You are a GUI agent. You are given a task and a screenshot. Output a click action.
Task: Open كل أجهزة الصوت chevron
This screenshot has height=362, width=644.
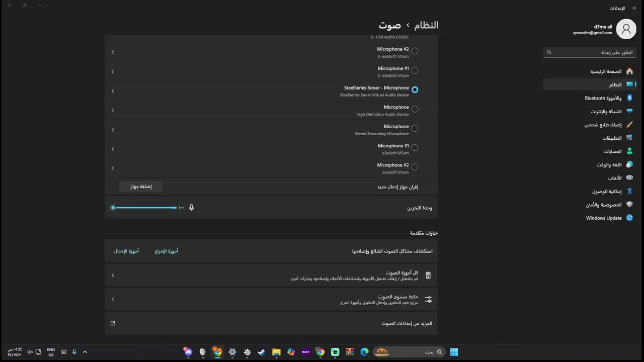[x=113, y=275]
